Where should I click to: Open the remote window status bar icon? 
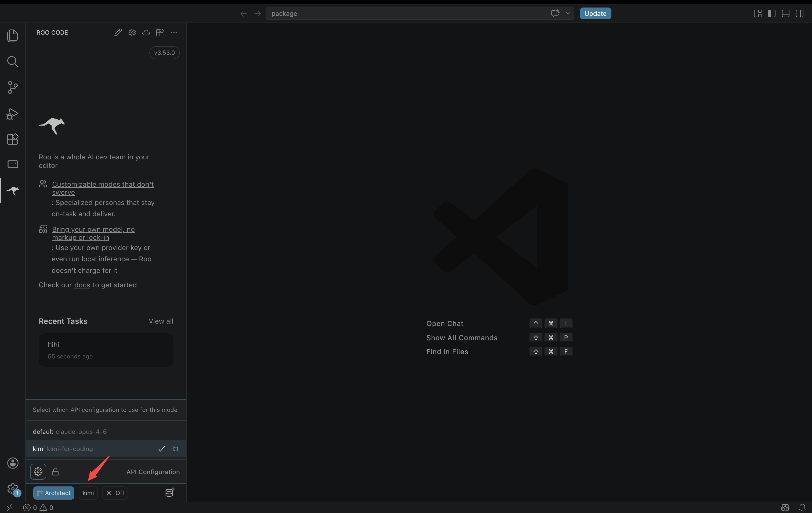(9, 508)
